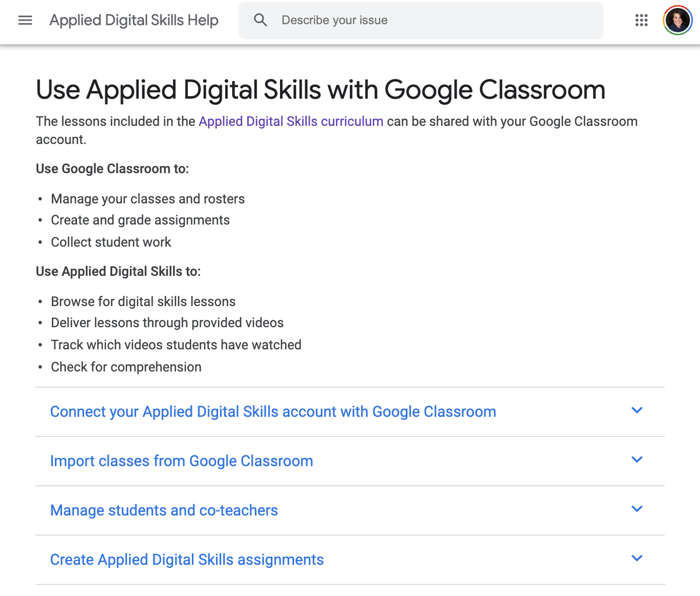Click 'Deliver lessons through provided videos' bullet
The width and height of the screenshot is (700, 596).
pos(167,323)
